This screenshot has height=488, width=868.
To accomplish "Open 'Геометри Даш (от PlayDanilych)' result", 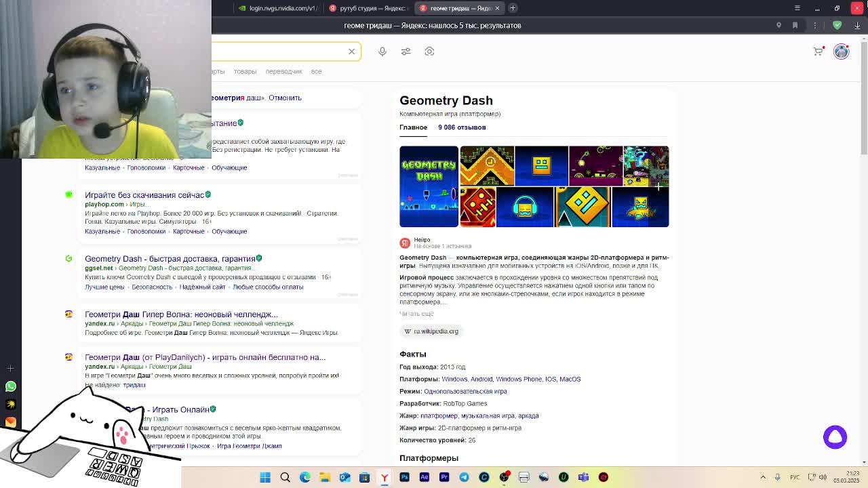I will click(x=205, y=357).
